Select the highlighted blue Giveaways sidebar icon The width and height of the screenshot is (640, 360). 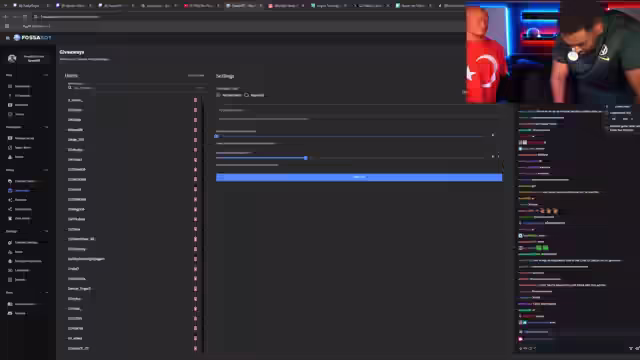pos(10,191)
